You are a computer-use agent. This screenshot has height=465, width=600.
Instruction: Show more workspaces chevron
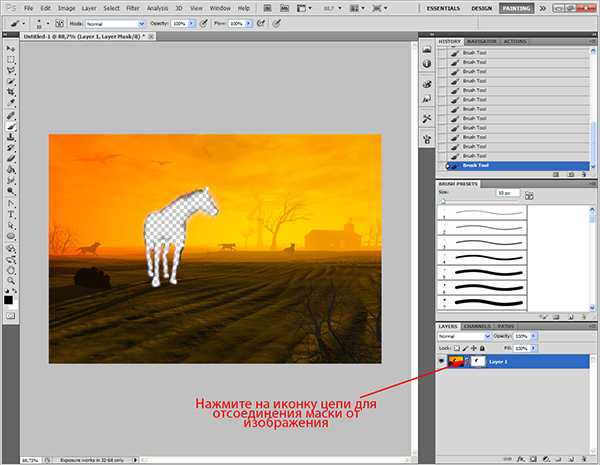coord(543,8)
